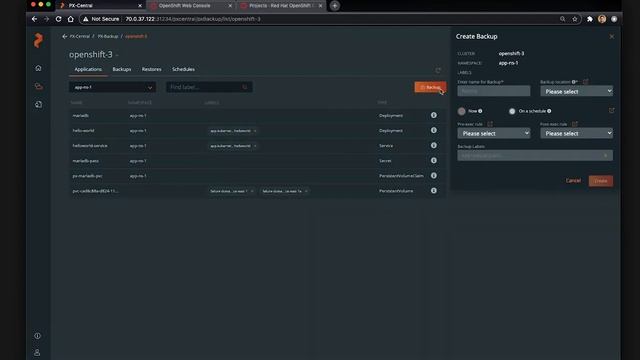Click add schedule icon right of On a schedule
Screen dimensions: 640x360
click(x=611, y=111)
